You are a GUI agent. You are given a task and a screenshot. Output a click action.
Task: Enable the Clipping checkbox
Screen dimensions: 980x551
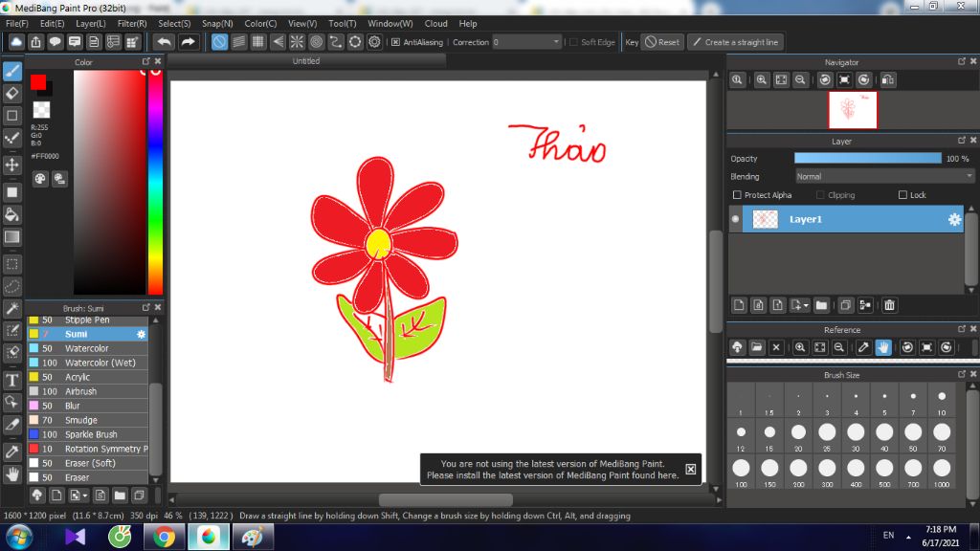[x=820, y=195]
